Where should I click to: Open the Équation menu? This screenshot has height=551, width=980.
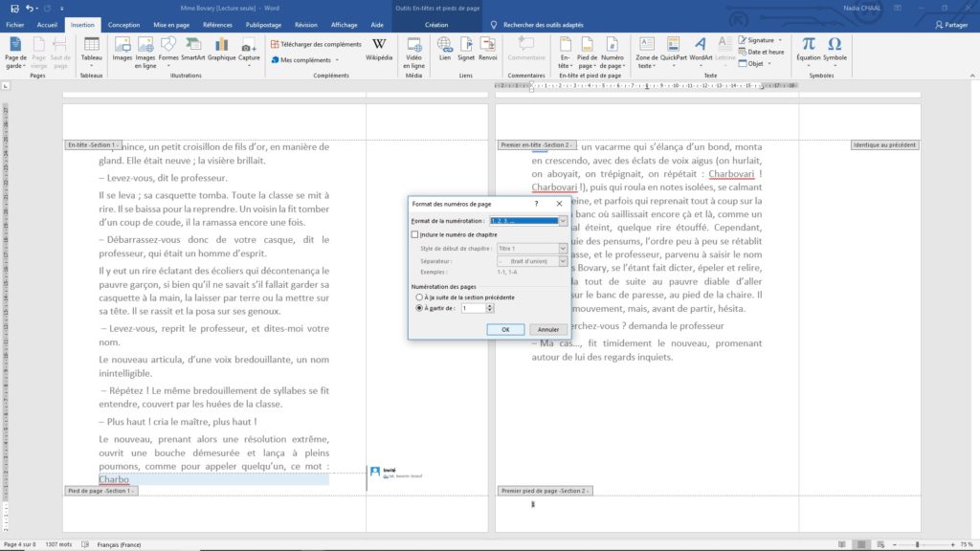click(808, 53)
